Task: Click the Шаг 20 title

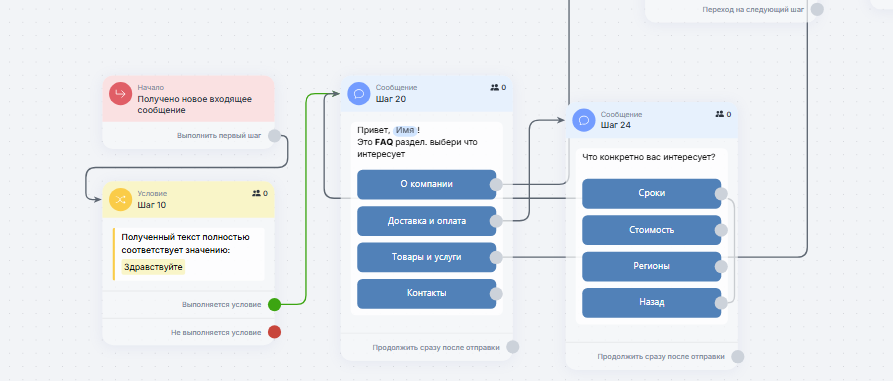Action: pyautogui.click(x=391, y=99)
